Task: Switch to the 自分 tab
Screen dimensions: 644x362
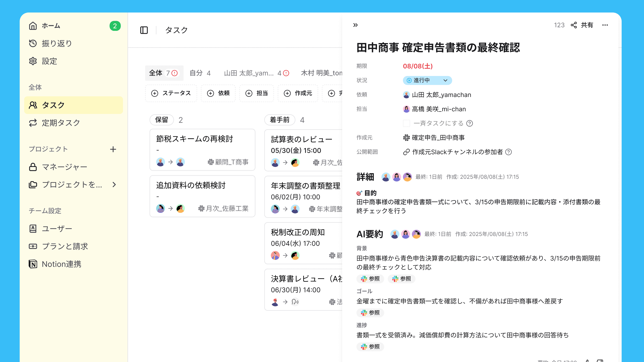Action: pos(200,73)
